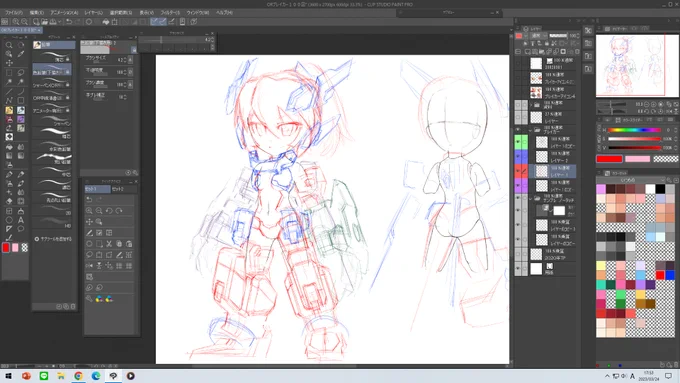Show the hidden 資料 folder layer via its eye box
This screenshot has width=680, height=383.
[x=518, y=105]
